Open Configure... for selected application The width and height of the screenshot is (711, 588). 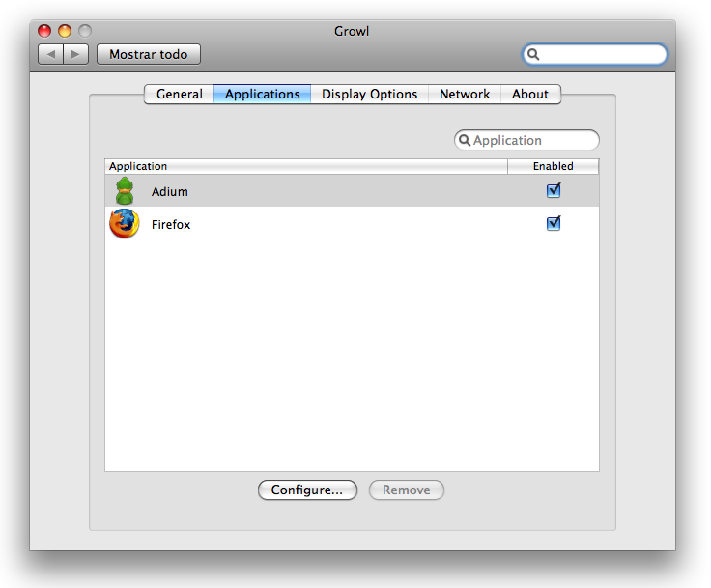coord(307,490)
